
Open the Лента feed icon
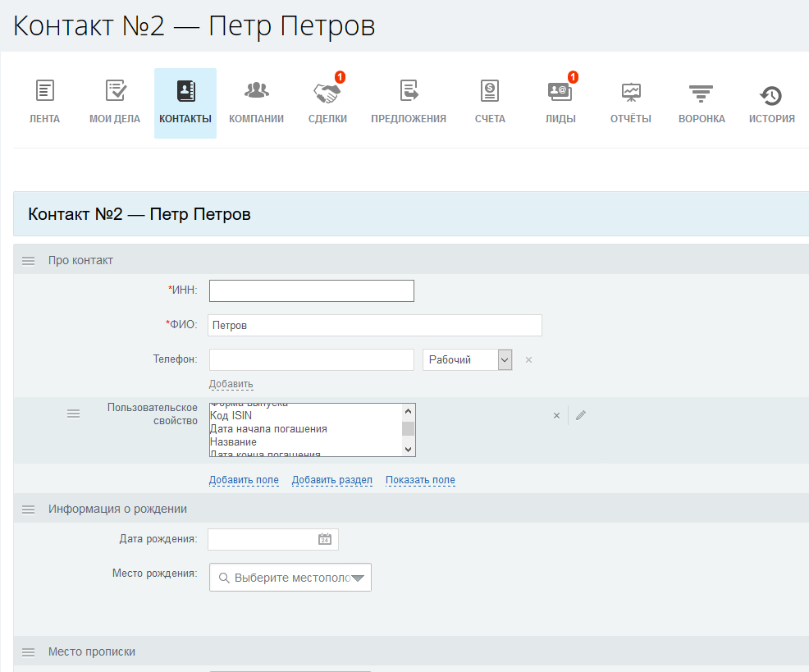[x=44, y=92]
